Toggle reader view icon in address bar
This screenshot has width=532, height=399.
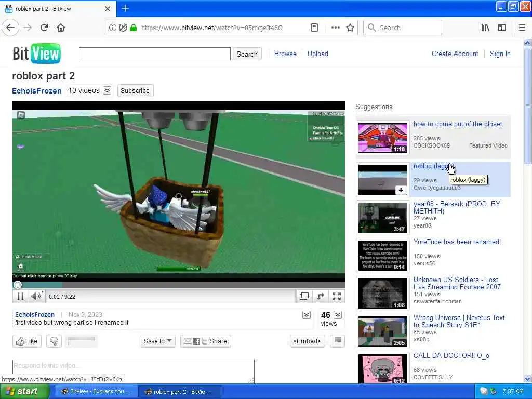pyautogui.click(x=314, y=28)
